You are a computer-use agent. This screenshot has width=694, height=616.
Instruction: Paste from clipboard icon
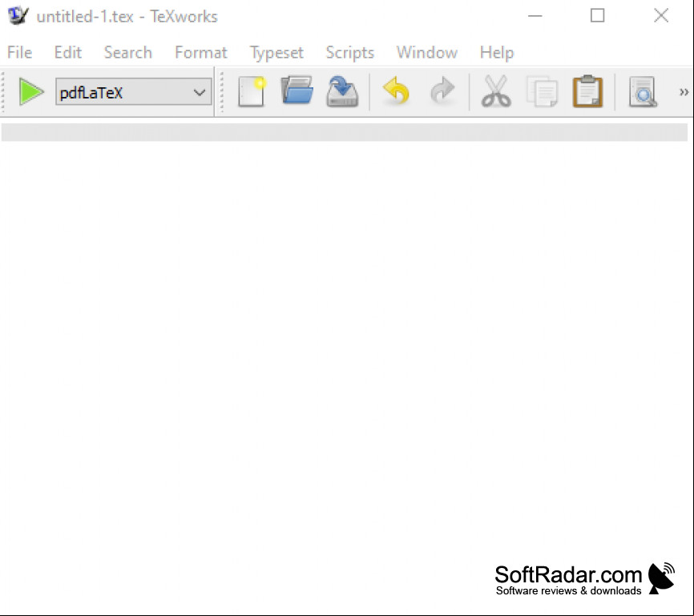coord(587,91)
